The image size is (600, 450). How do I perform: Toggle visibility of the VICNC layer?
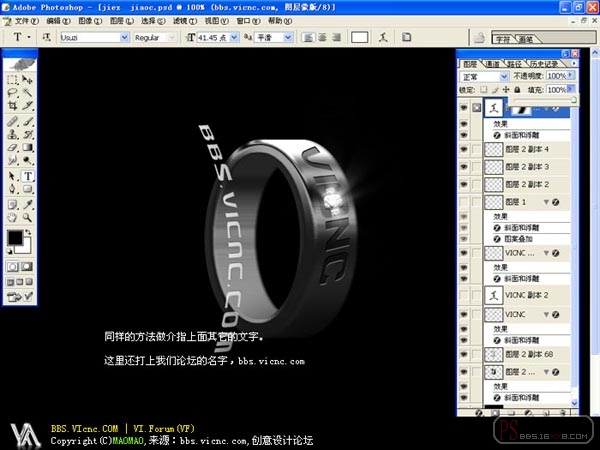click(x=464, y=314)
